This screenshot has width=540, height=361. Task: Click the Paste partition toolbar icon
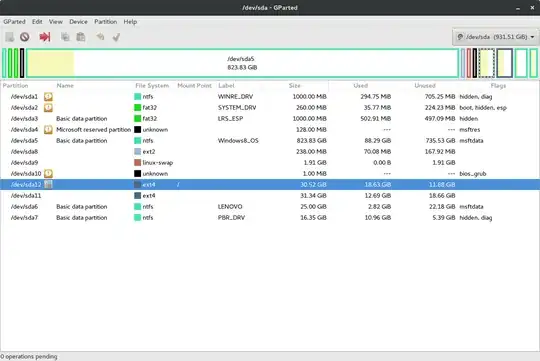[81, 37]
